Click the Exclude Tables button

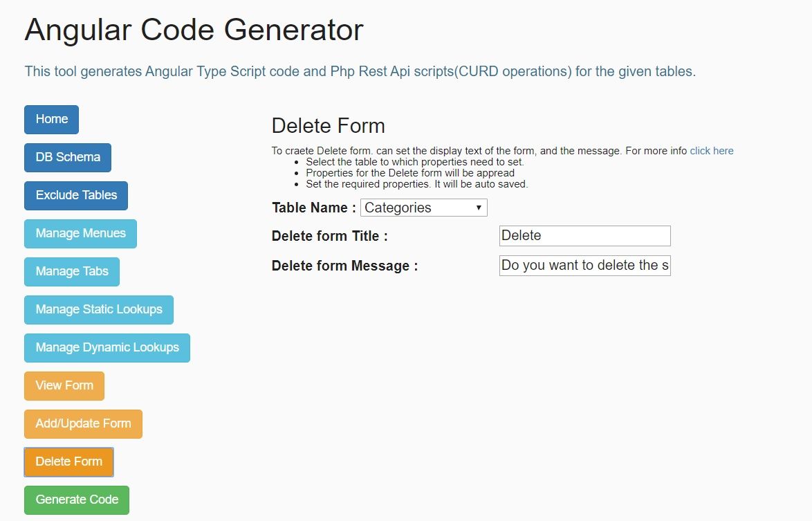coord(76,196)
